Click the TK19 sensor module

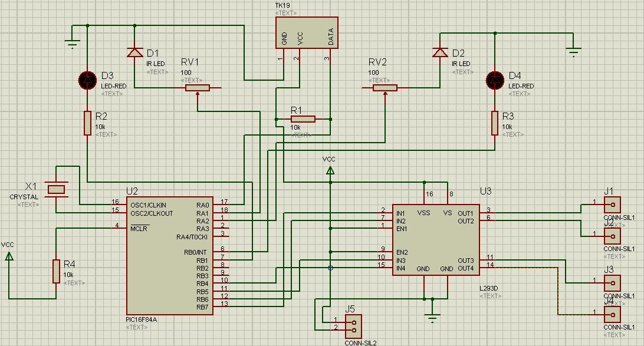307,32
